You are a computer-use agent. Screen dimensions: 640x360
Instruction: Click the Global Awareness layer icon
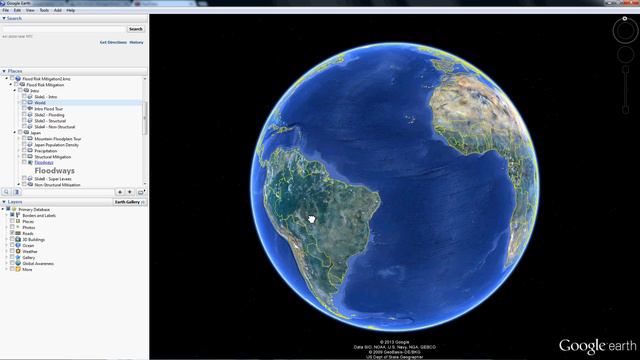click(x=18, y=263)
